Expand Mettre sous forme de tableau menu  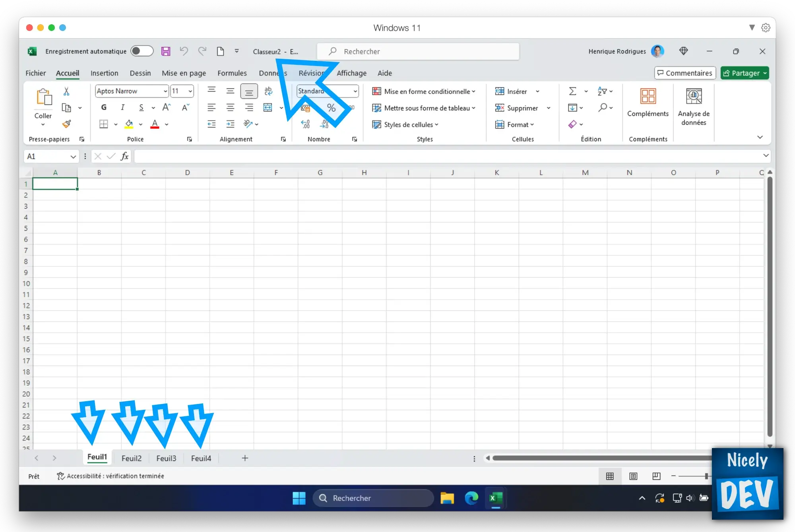coord(423,108)
